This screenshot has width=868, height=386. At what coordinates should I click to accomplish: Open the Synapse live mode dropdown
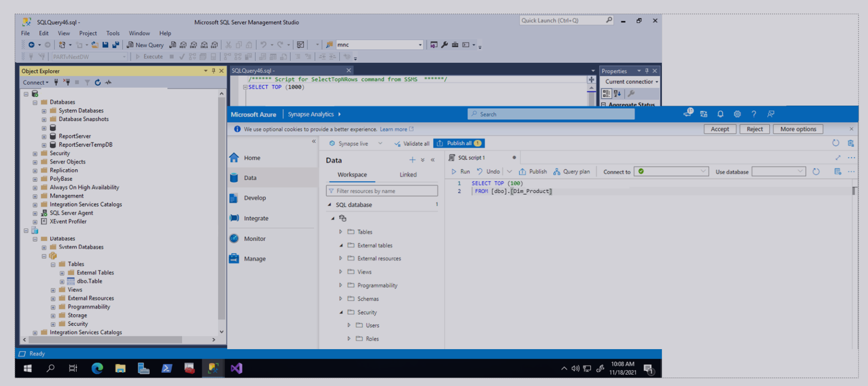356,143
